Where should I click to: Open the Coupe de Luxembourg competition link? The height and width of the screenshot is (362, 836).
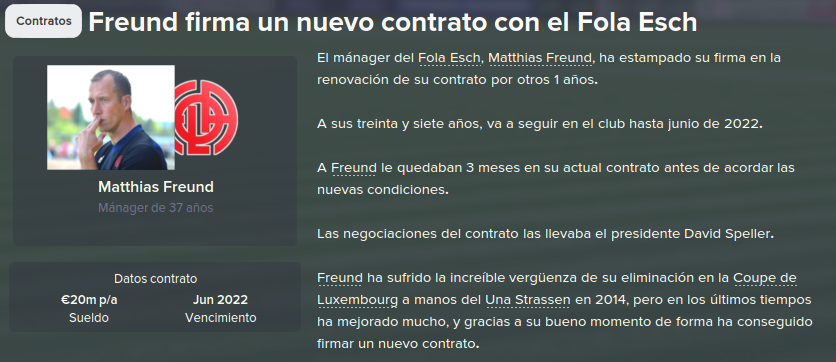(x=557, y=289)
